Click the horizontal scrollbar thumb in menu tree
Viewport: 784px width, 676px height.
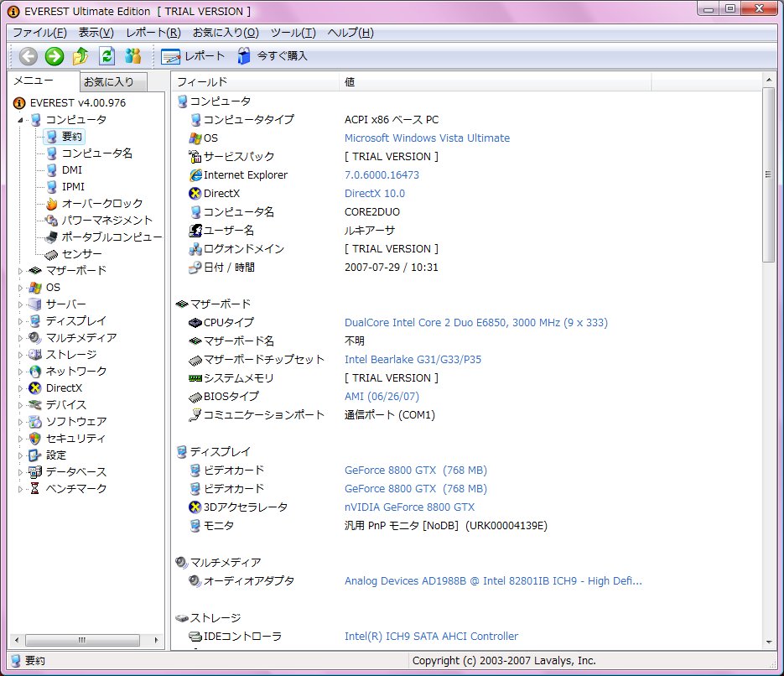tap(82, 640)
